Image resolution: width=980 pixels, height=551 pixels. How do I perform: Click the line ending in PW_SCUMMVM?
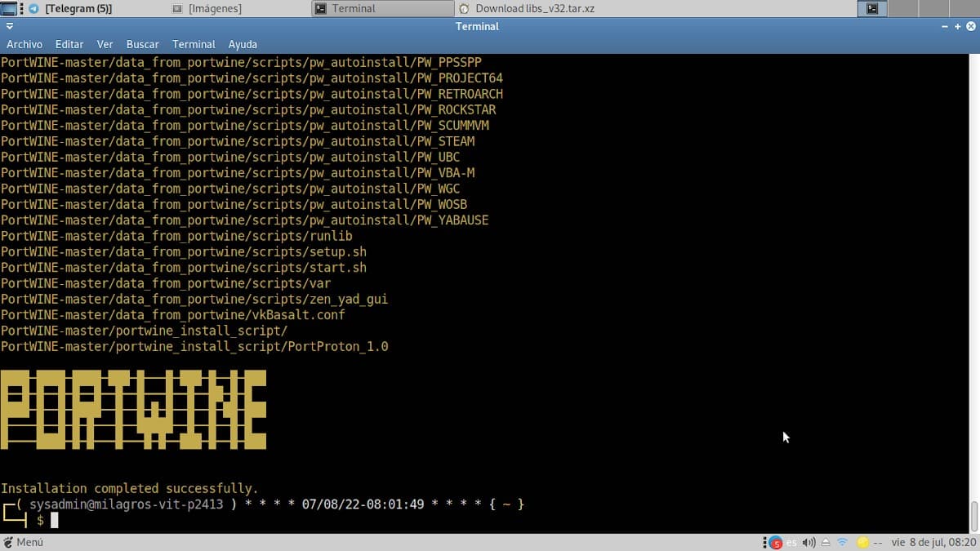click(x=245, y=126)
